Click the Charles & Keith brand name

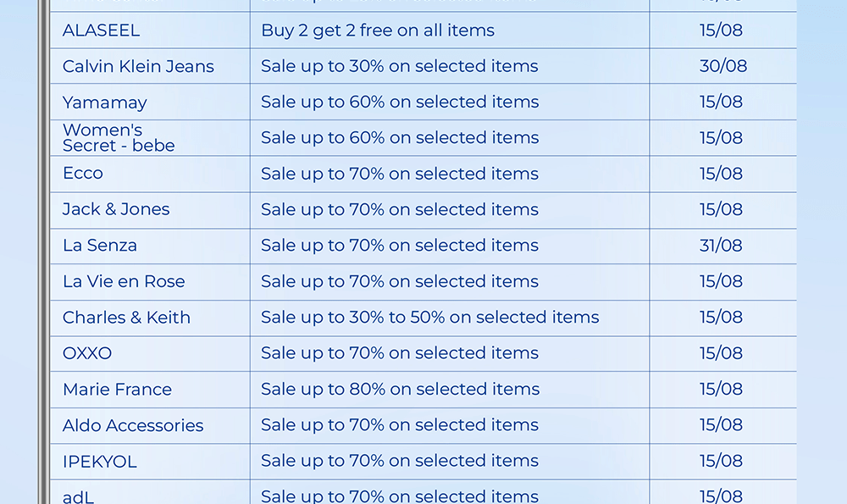coord(126,318)
